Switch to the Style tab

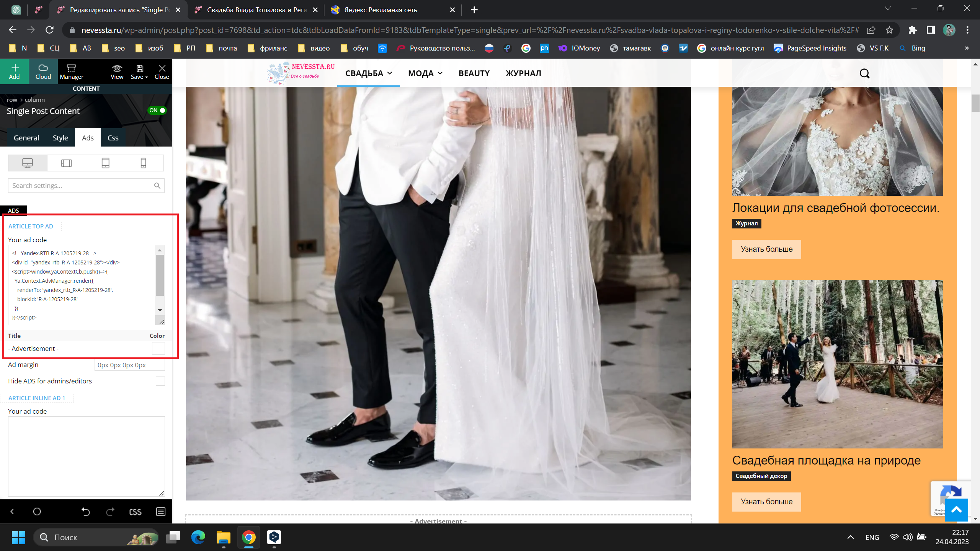[60, 138]
